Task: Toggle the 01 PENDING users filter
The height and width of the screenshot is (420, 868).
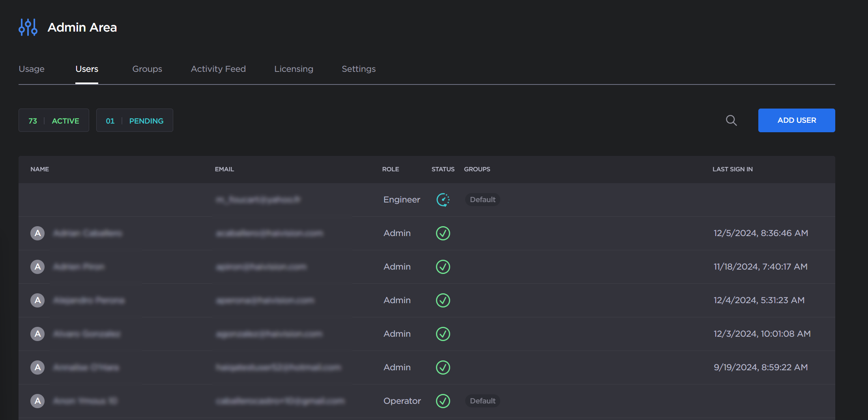Action: coord(135,120)
